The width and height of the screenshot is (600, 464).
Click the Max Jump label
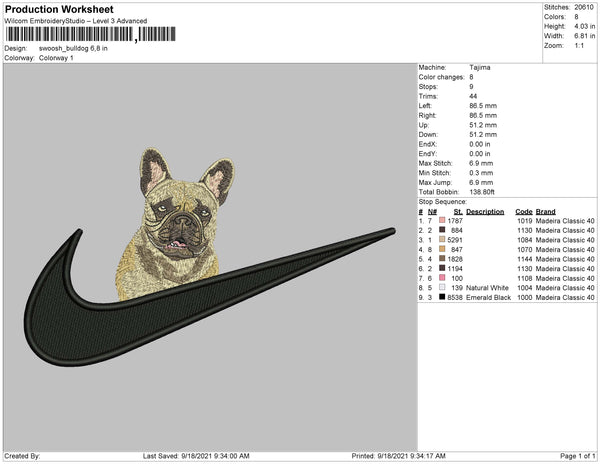[435, 182]
